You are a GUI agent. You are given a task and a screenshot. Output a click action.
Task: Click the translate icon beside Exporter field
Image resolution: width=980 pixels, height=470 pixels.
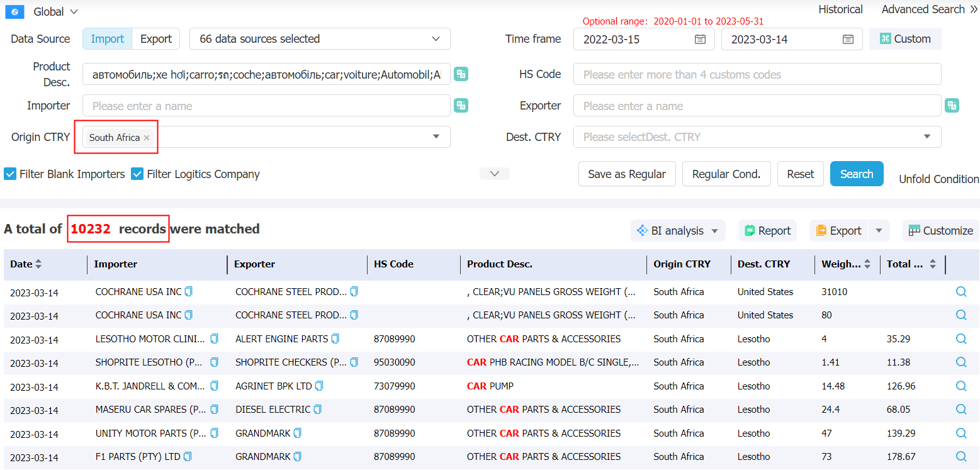(x=952, y=106)
